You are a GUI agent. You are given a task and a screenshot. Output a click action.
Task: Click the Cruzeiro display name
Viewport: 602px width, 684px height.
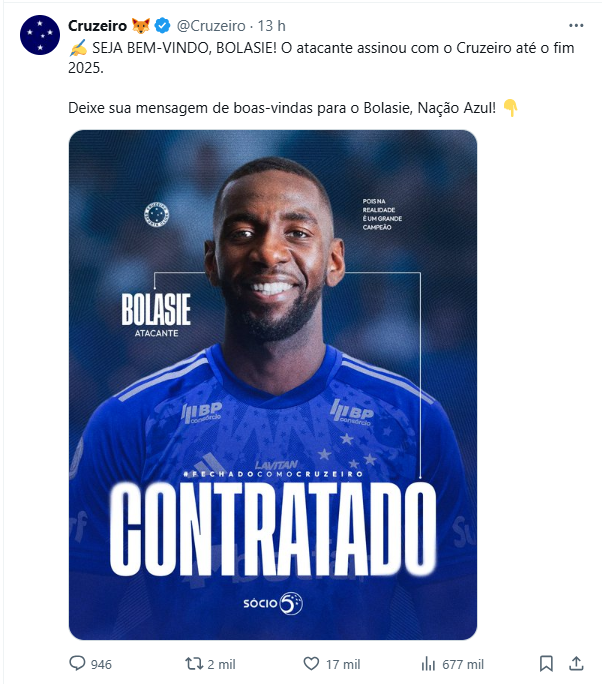97,26
